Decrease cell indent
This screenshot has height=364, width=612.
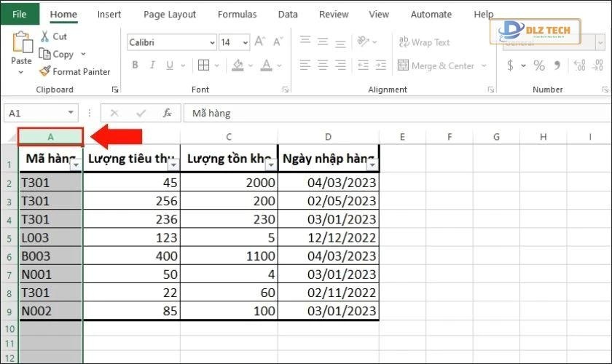point(363,65)
